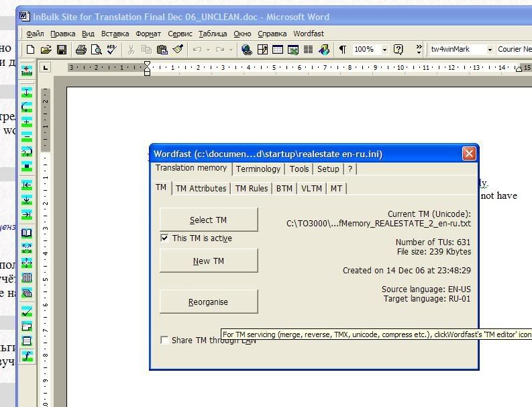
Task: Click the right indent marker on ruler
Action: [x=519, y=69]
